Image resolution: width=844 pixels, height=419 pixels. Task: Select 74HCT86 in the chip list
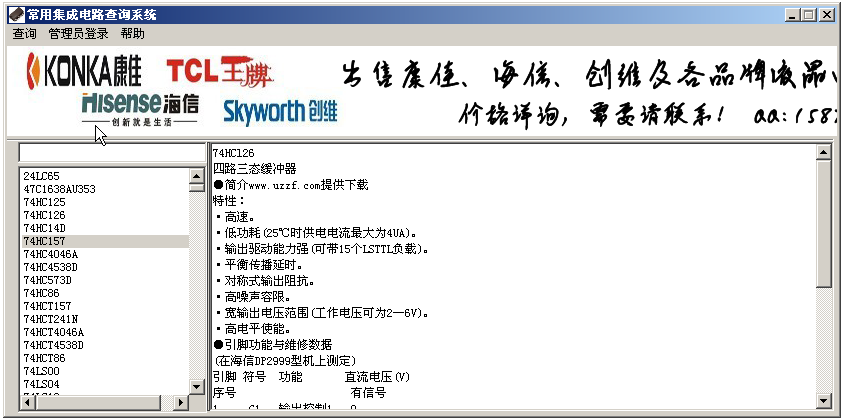point(106,358)
